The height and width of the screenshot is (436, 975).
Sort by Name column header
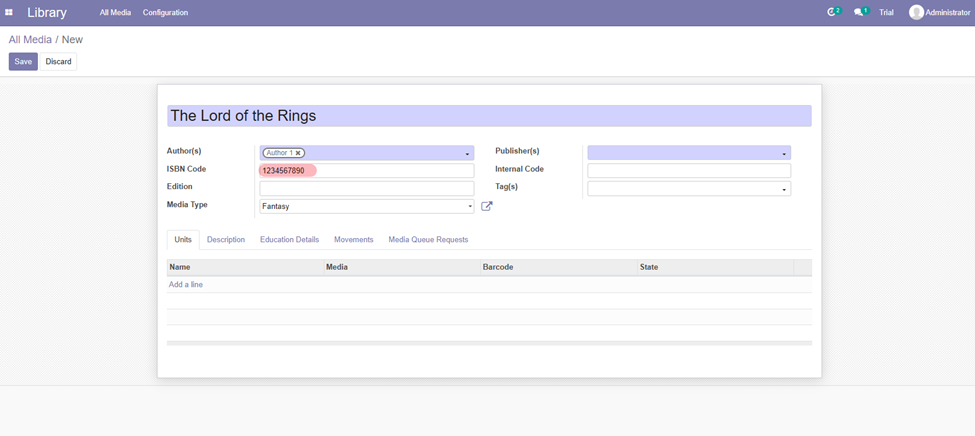point(246,267)
